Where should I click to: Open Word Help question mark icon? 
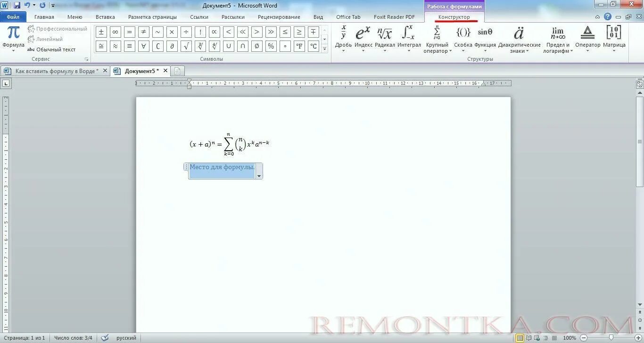pos(608,16)
